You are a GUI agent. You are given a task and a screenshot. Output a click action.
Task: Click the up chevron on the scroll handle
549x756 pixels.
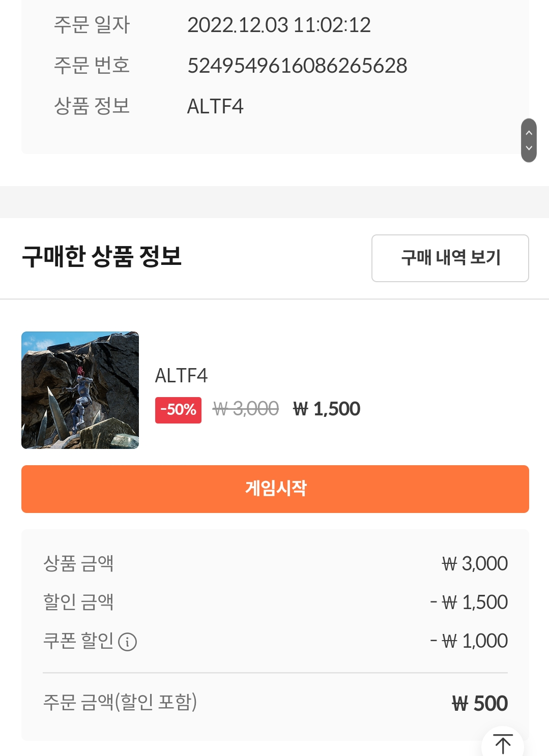click(529, 133)
